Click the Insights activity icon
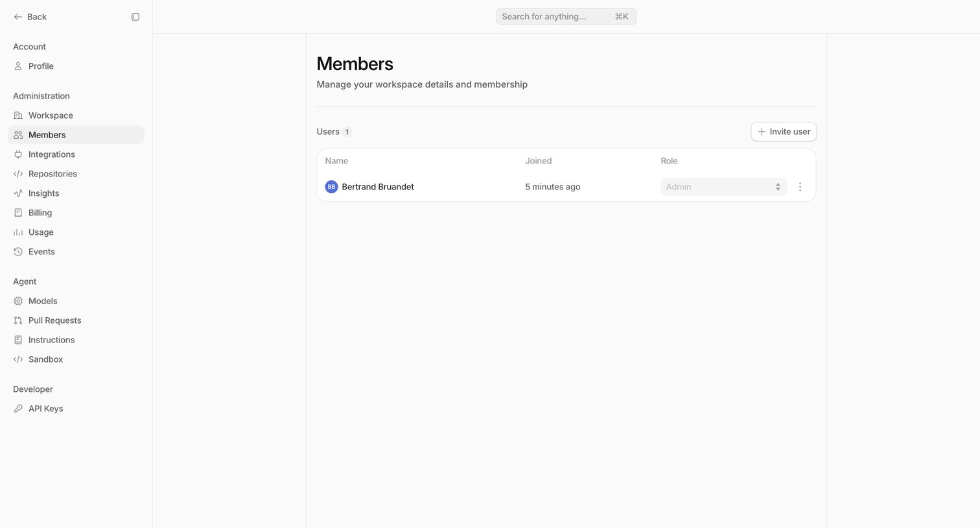The image size is (980, 528). (x=18, y=193)
